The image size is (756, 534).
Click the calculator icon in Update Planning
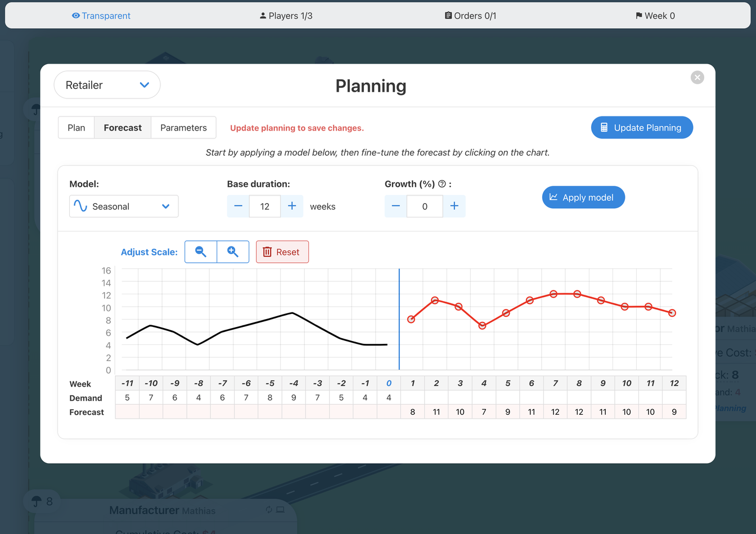click(604, 128)
